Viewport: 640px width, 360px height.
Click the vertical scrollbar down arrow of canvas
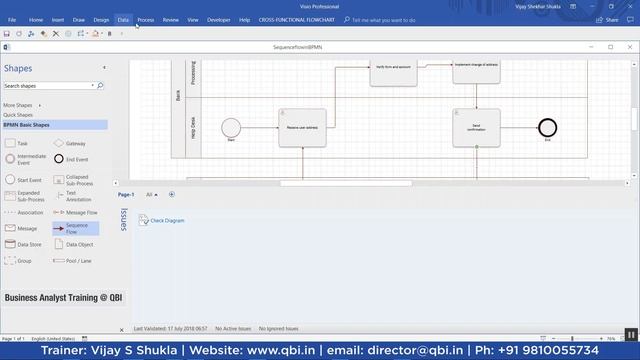point(634,176)
